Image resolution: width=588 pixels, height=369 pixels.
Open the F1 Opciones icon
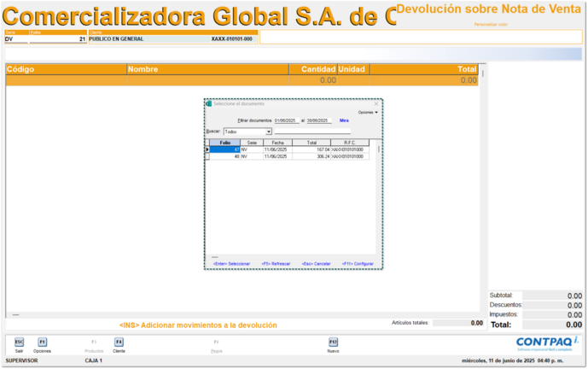43,342
